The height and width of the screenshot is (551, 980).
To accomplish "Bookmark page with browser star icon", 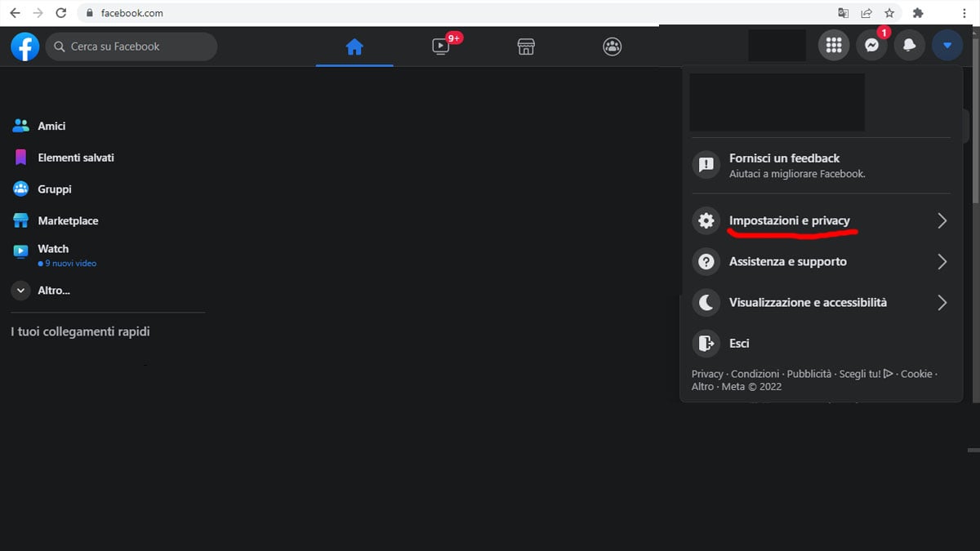I will click(x=889, y=13).
